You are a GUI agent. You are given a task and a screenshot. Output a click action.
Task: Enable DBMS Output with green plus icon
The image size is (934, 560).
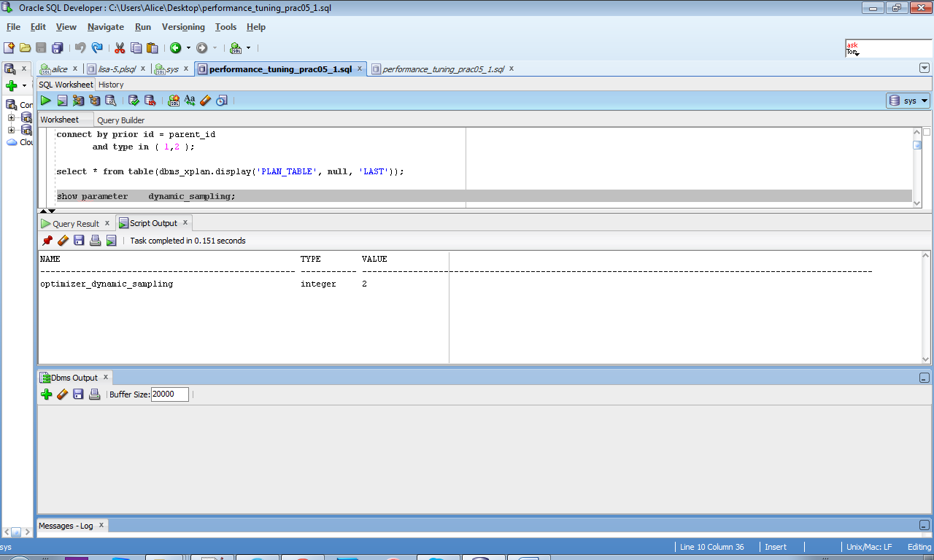(x=47, y=394)
